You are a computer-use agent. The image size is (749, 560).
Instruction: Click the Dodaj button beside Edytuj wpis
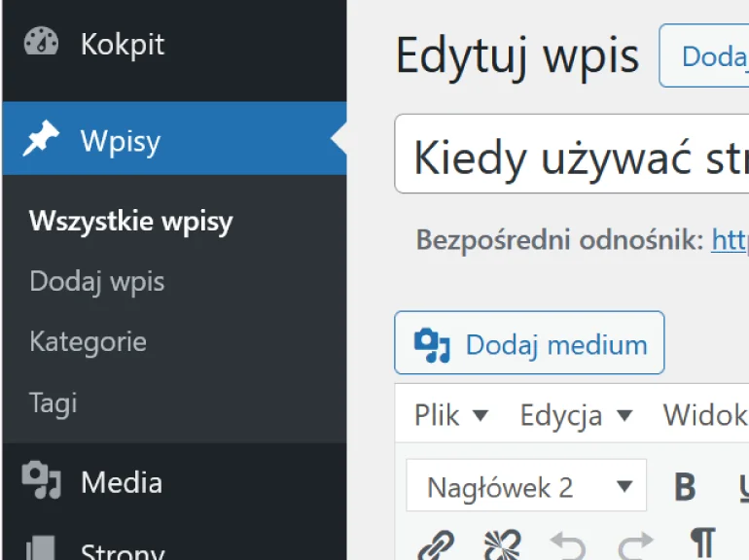tap(704, 55)
